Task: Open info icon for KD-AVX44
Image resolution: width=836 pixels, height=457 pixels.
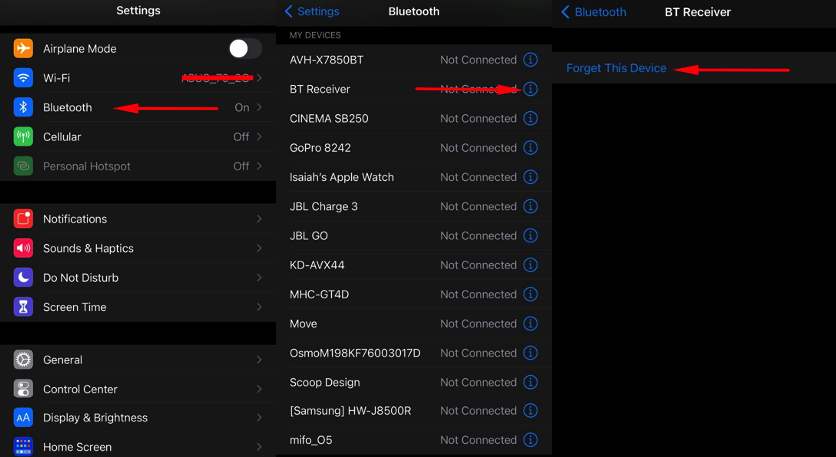Action: pyautogui.click(x=530, y=265)
